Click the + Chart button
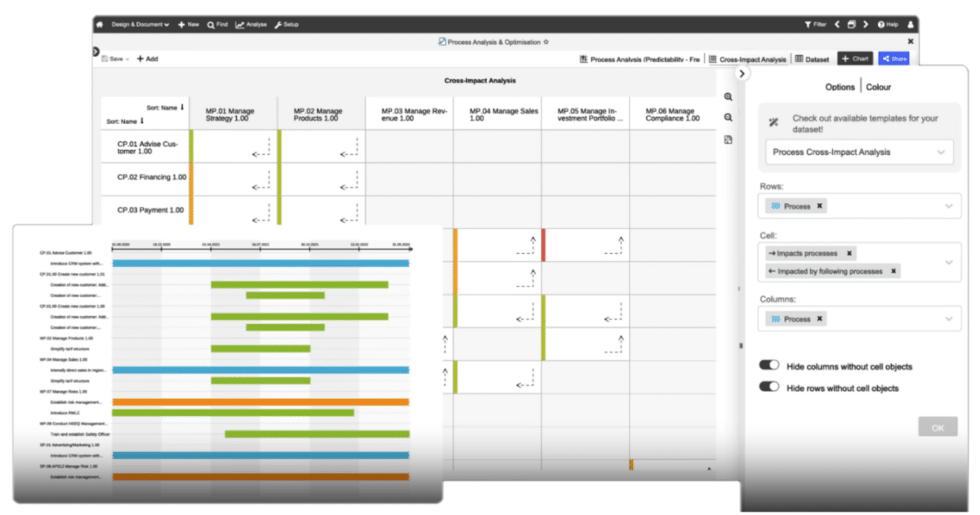Image resolution: width=980 pixels, height=515 pixels. point(855,59)
